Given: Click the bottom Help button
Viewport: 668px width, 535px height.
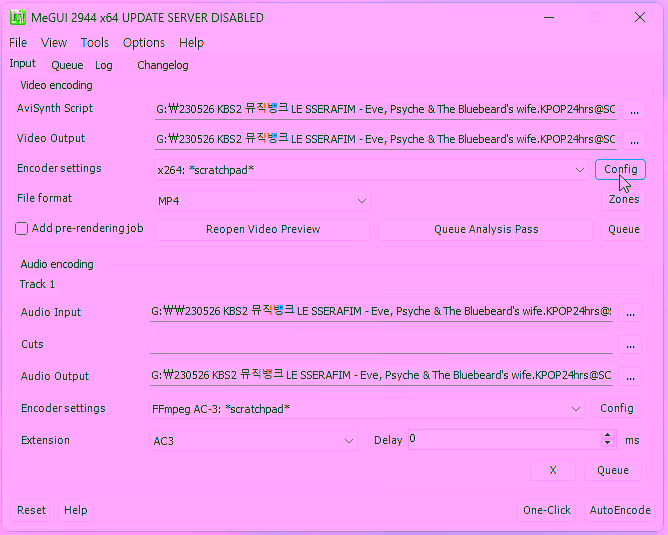Looking at the screenshot, I should click(x=75, y=510).
